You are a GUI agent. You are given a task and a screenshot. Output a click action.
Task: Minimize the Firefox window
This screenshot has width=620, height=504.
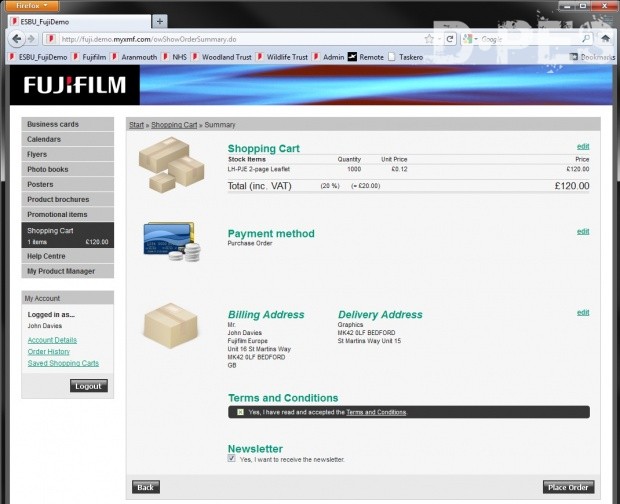[x=567, y=6]
